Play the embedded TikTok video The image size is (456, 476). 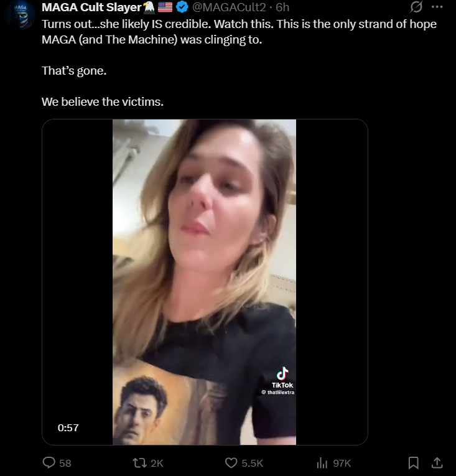click(204, 282)
